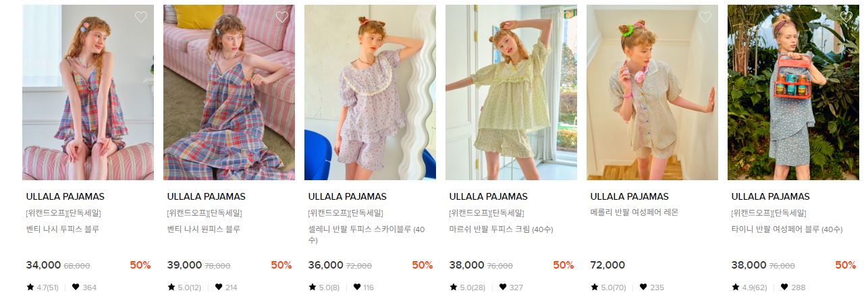The width and height of the screenshot is (868, 303).
Task: Click the likes heart showing 288
Action: click(784, 287)
